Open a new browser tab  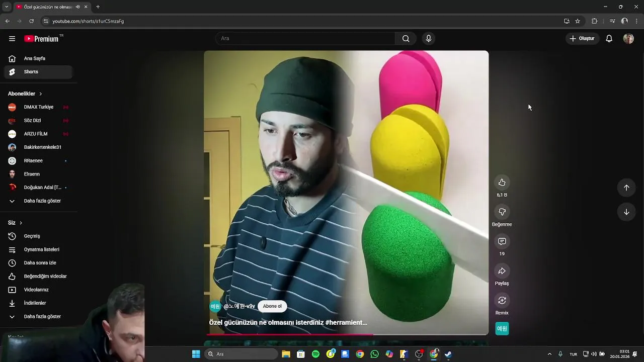click(x=98, y=7)
